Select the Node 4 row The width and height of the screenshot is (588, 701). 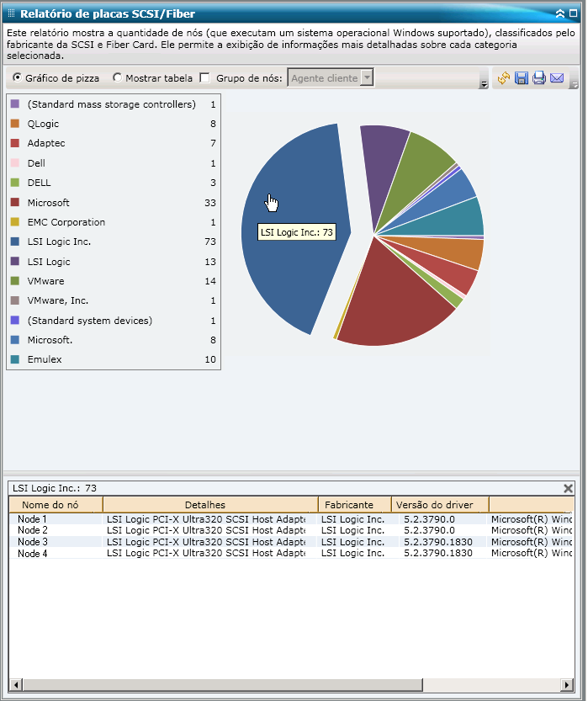pyautogui.click(x=291, y=553)
